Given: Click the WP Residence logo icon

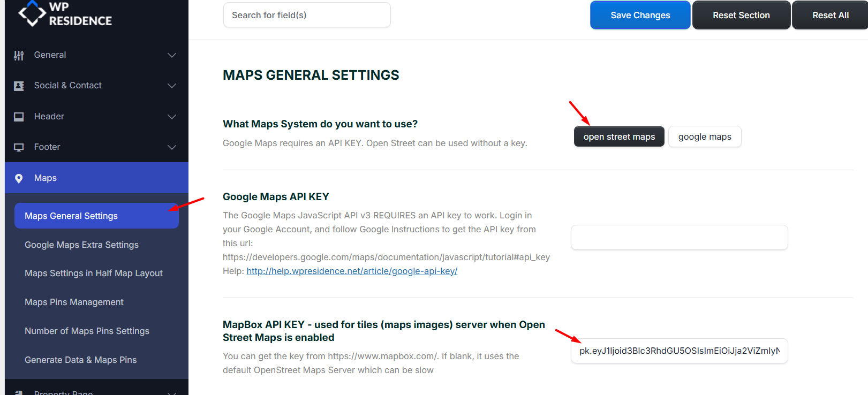Looking at the screenshot, I should pos(32,13).
